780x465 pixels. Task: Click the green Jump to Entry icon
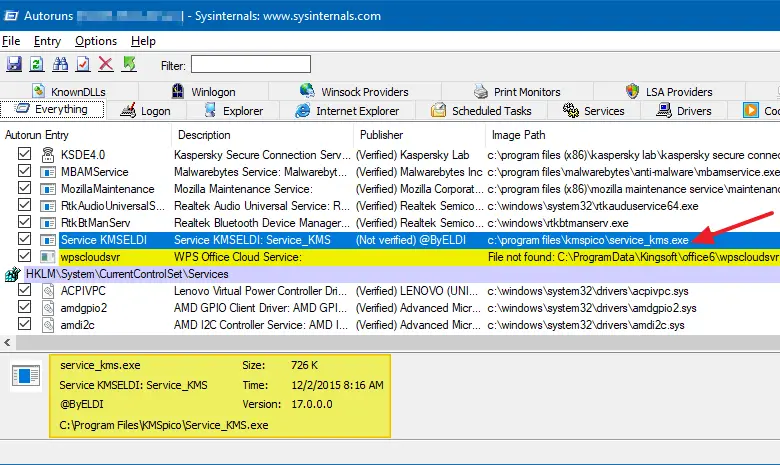129,64
